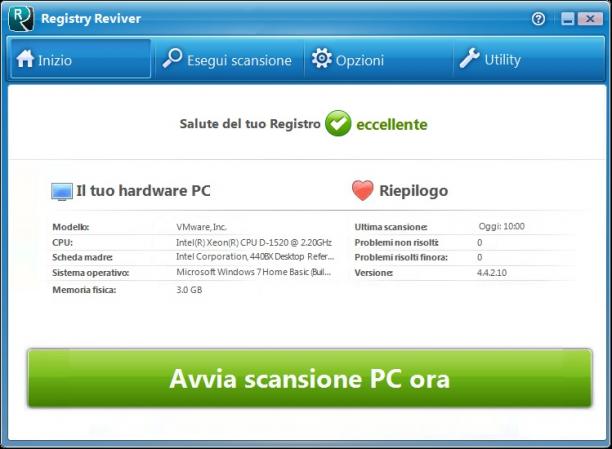Click the 0 value for Problemi non risolti
Image resolution: width=612 pixels, height=449 pixels.
coord(480,242)
